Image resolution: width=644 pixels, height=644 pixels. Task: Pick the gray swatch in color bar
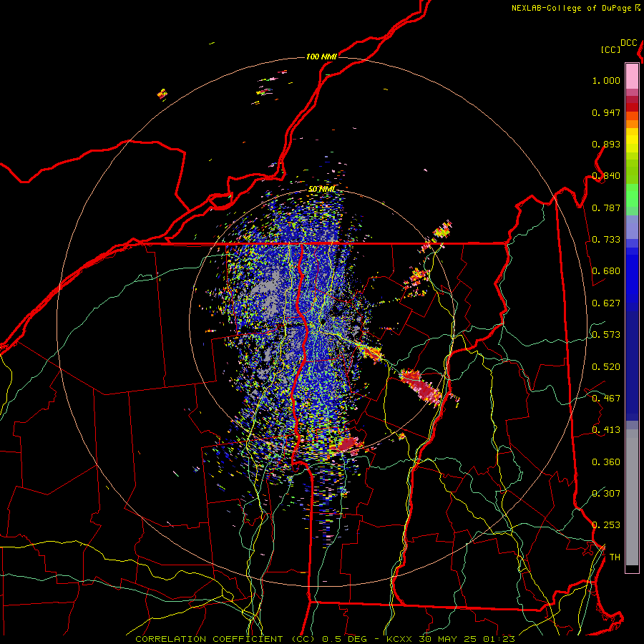[x=632, y=497]
